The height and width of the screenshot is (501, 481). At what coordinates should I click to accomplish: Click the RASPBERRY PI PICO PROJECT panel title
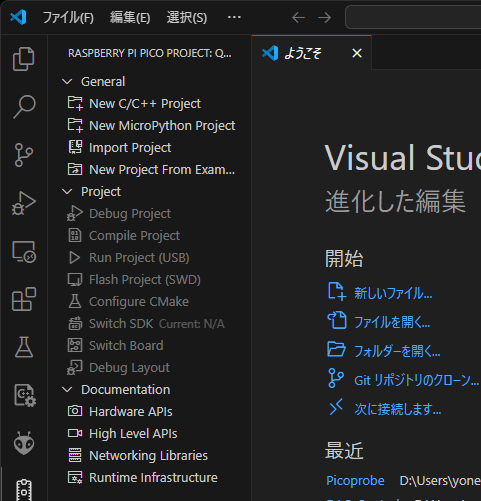tap(149, 53)
